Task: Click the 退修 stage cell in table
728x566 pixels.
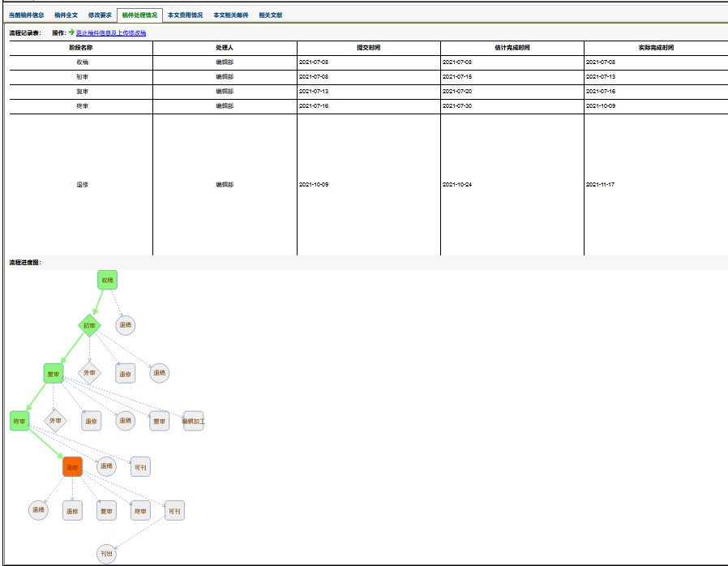Action: [81, 185]
